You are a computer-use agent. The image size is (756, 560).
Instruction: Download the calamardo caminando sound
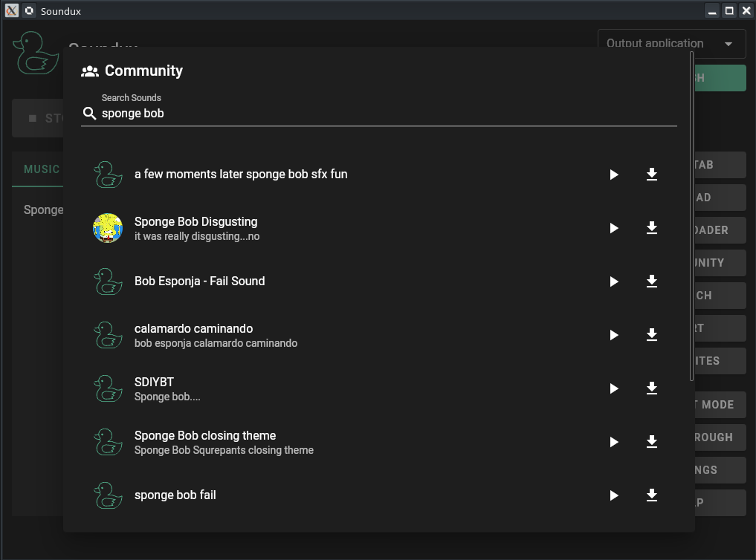(x=652, y=335)
